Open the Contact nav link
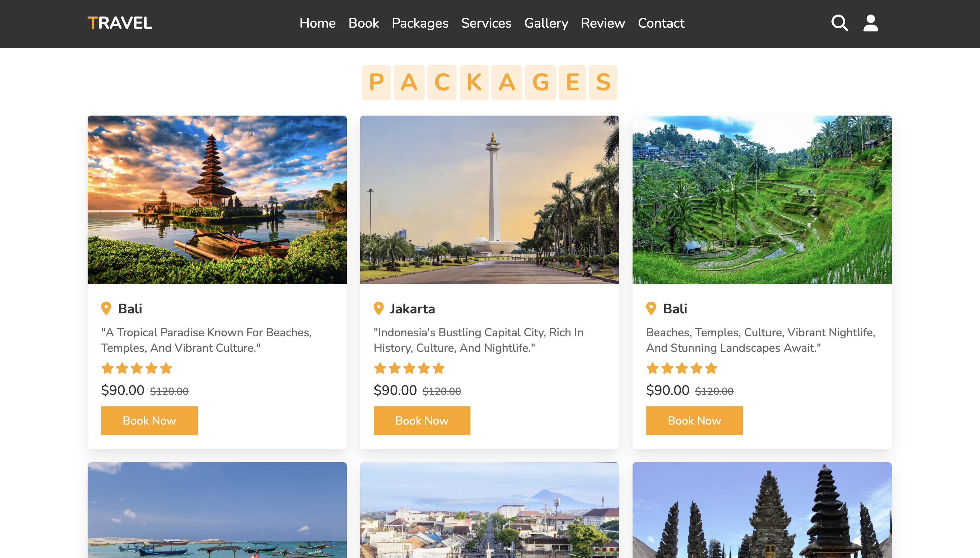 [661, 23]
